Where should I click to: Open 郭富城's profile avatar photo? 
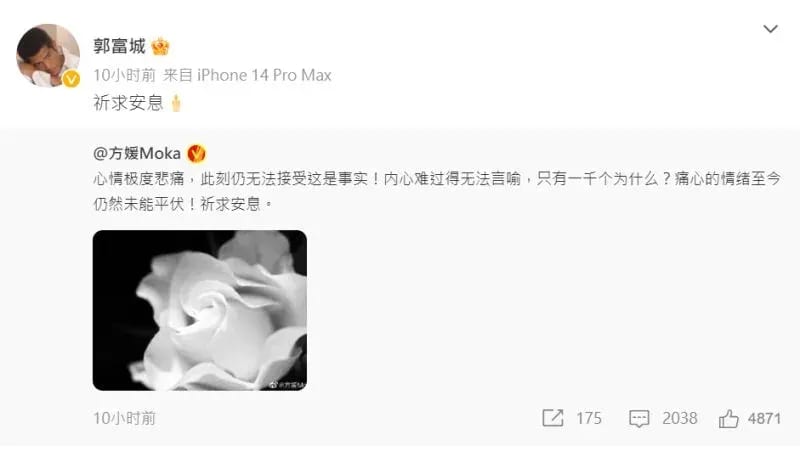point(48,56)
